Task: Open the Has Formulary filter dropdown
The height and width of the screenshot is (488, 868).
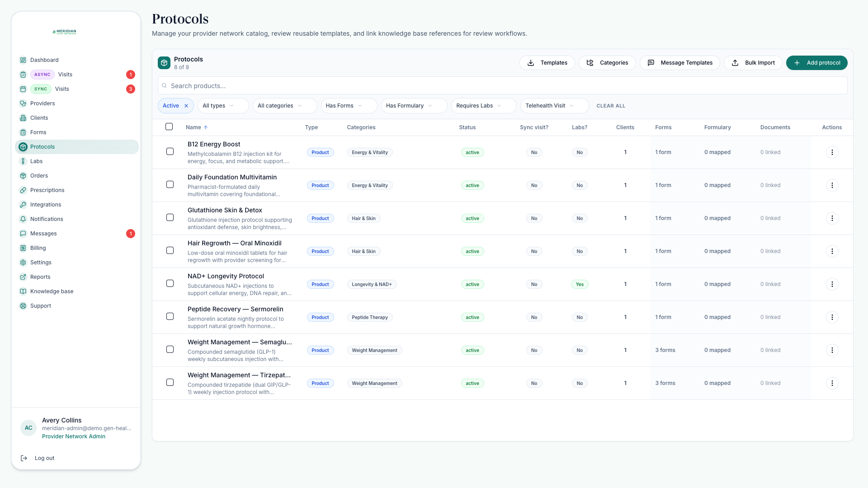Action: (x=414, y=106)
